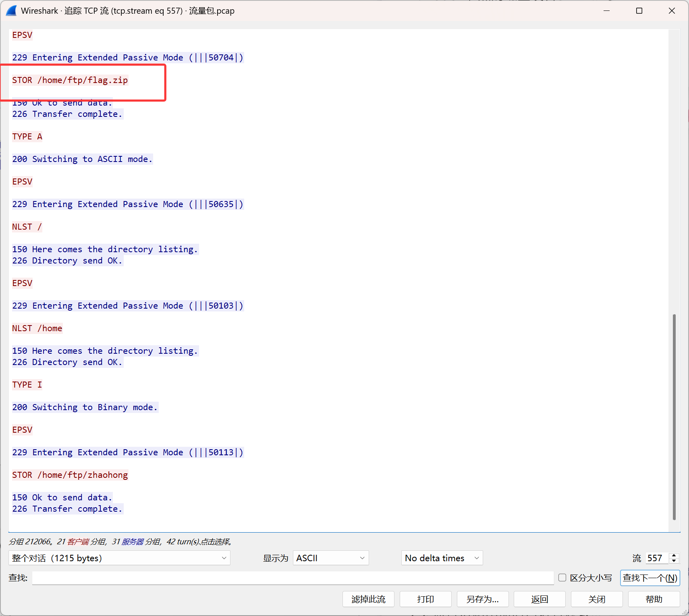Click the packet summary status text 分组 212066
The height and width of the screenshot is (616, 689).
pos(120,541)
